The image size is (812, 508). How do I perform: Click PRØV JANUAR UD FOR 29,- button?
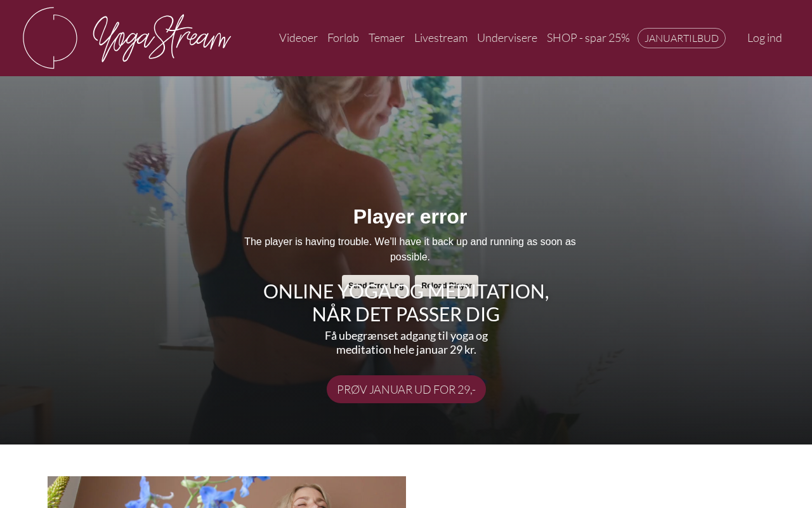406,389
